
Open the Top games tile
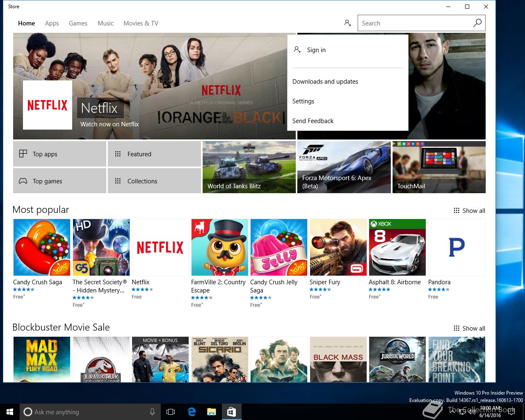pyautogui.click(x=59, y=181)
